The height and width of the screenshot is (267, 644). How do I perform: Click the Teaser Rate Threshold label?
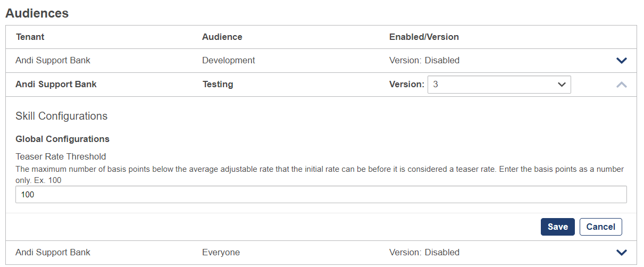61,157
